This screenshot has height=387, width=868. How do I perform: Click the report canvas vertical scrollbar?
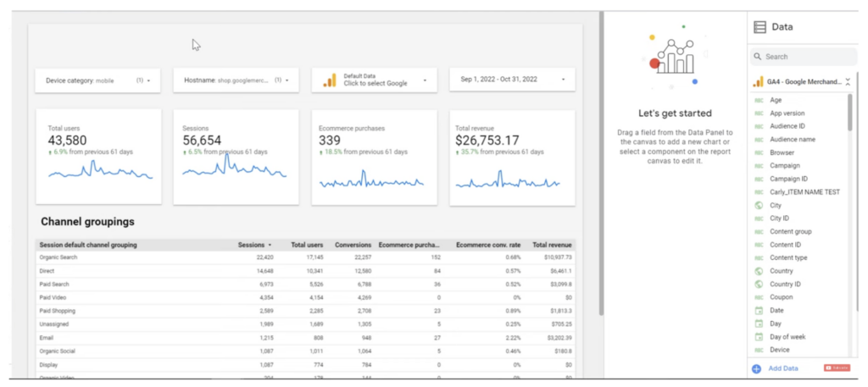coord(601,163)
